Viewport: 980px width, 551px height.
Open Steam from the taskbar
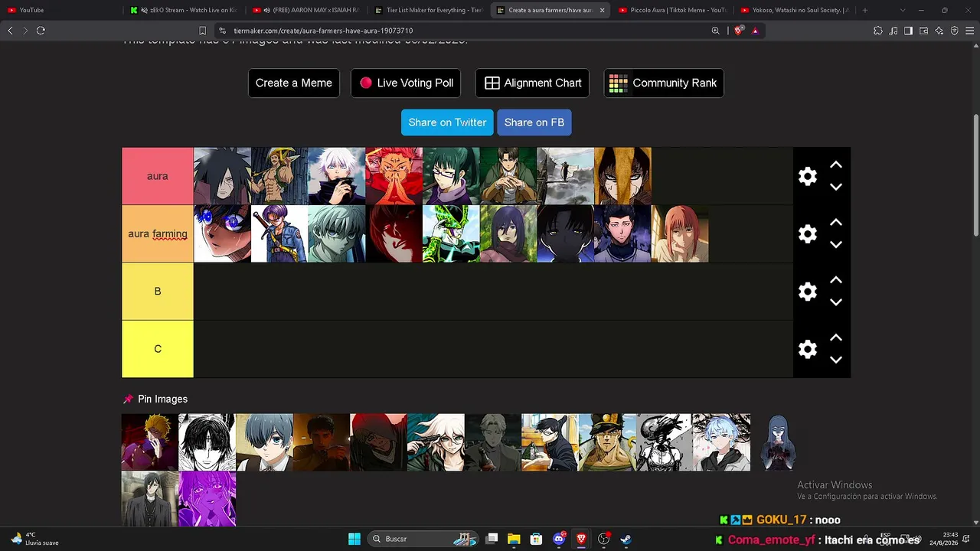[626, 539]
